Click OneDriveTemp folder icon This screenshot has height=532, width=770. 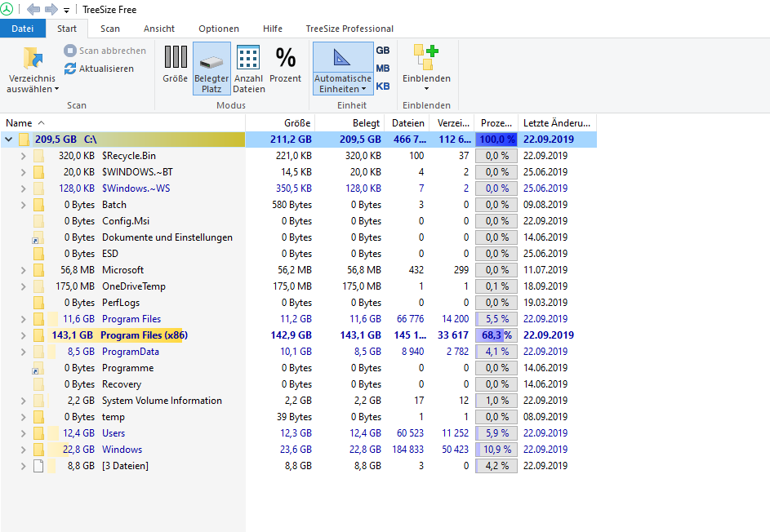39,286
